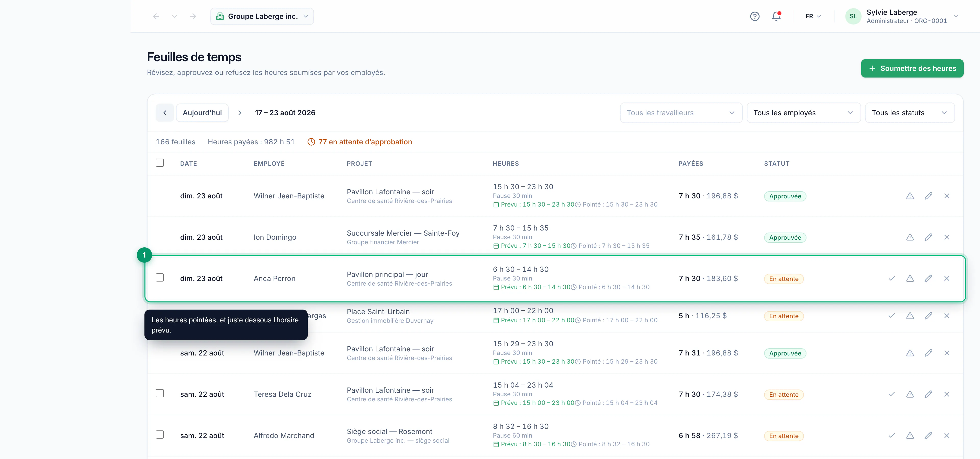Viewport: 980px width, 459px height.
Task: Click Succursale Mercier — Sainte-Foy project
Action: click(x=403, y=233)
